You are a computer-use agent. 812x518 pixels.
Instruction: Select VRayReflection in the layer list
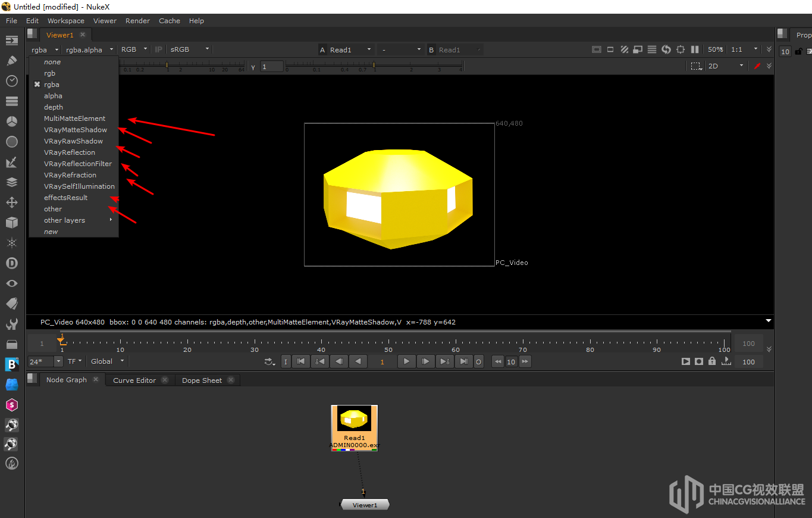click(73, 152)
